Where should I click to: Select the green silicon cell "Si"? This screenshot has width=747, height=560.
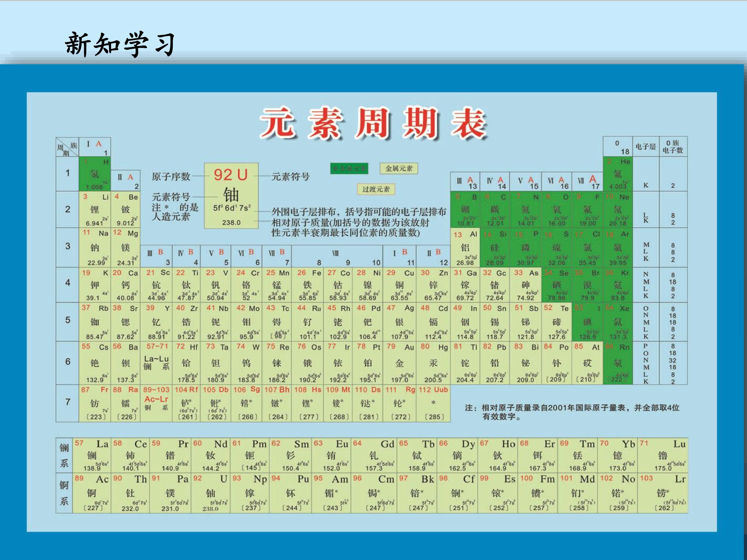pos(495,247)
